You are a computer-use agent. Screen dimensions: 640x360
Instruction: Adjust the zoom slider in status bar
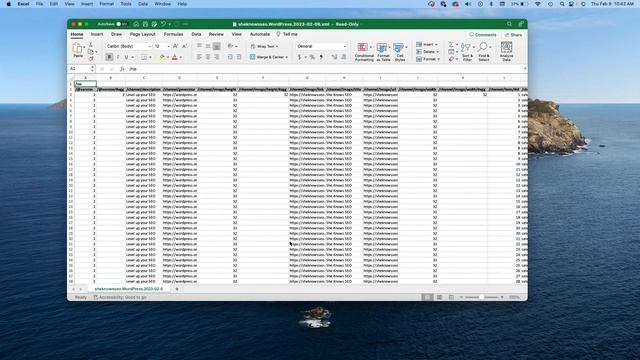tap(482, 297)
